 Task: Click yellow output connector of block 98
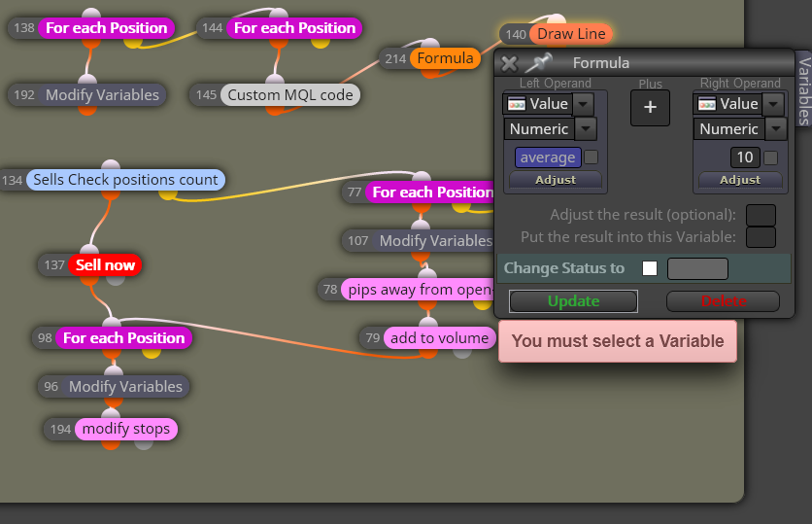(x=152, y=353)
